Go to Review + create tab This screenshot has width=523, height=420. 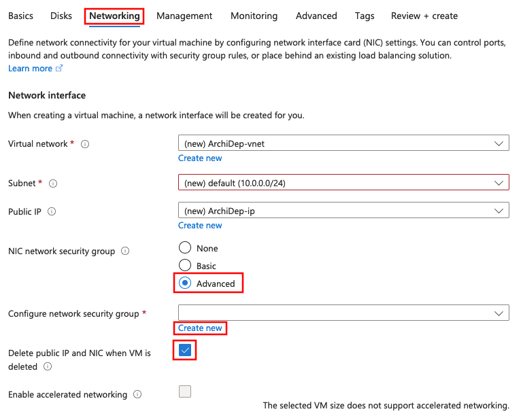(424, 16)
